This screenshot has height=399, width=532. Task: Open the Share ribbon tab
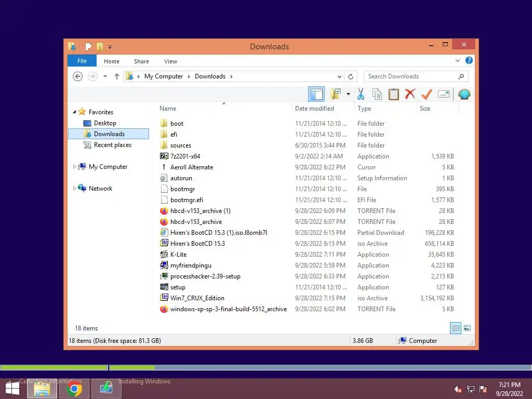(141, 61)
